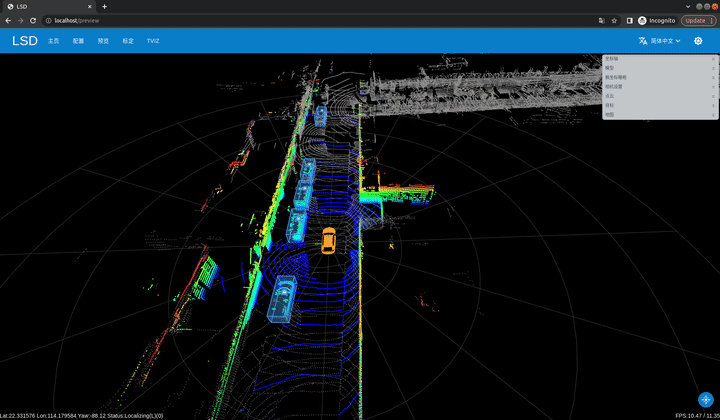Click the translate page icon in address bar
This screenshot has height=420, width=720.
click(x=601, y=20)
